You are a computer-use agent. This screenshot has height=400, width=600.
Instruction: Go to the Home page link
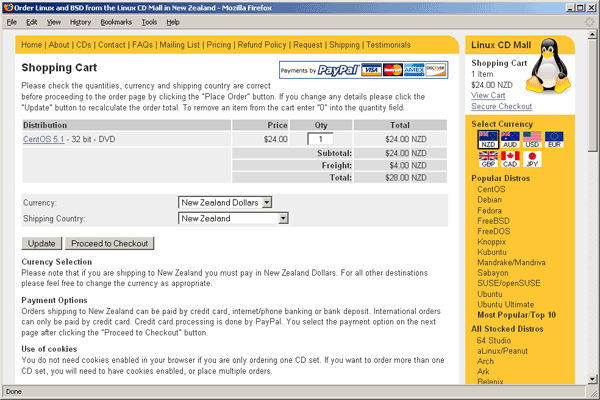[x=31, y=45]
